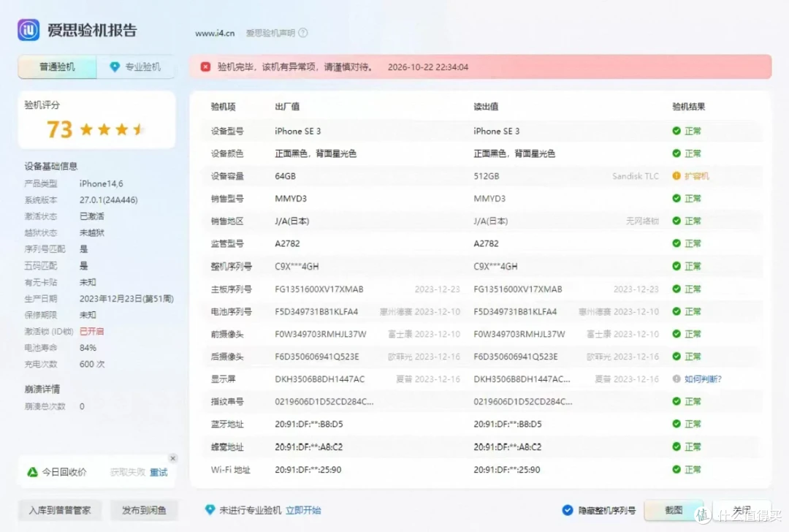Click green check icon for 蓝牙地址 row
This screenshot has width=789, height=532.
676,424
